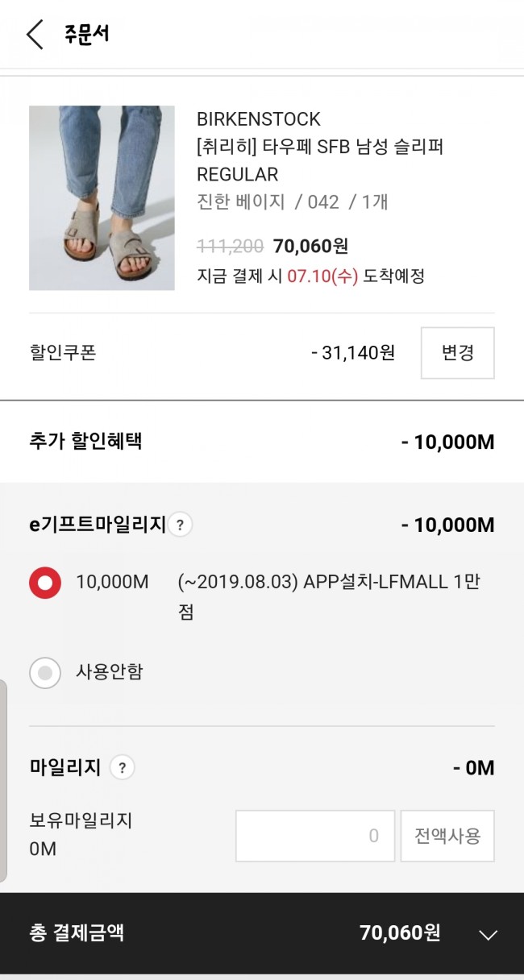Click the 변경 coupon button
This screenshot has height=980, width=524.
[457, 353]
